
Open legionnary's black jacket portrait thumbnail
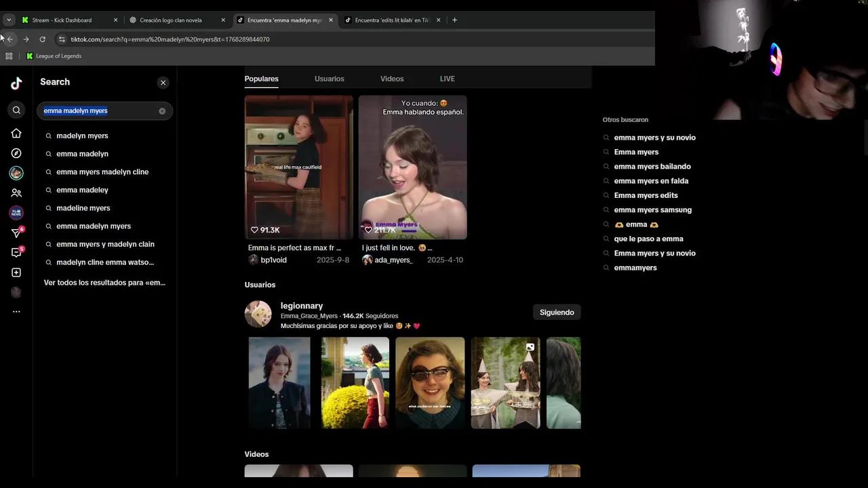(x=279, y=383)
